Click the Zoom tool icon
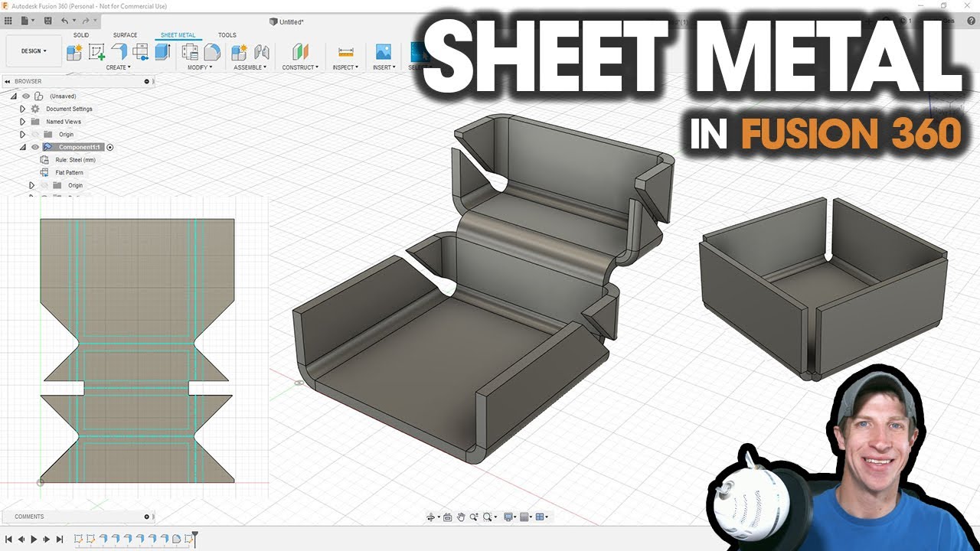Screen dimensions: 980x551 474,517
